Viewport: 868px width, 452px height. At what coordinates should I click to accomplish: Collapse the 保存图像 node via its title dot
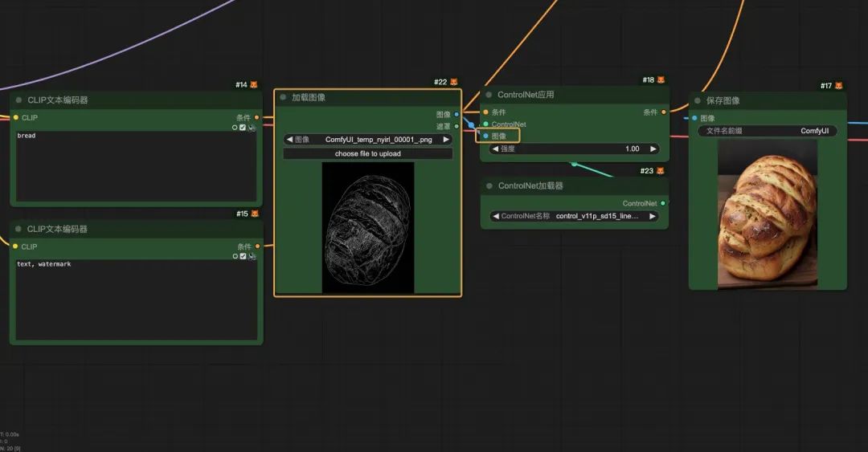[698, 100]
